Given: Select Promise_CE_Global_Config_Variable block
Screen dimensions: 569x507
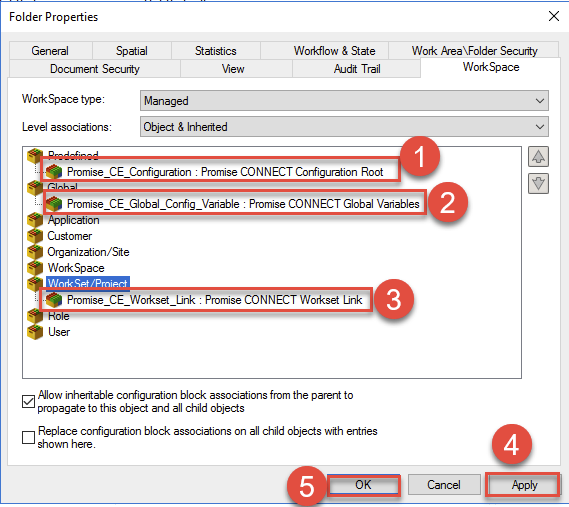Looking at the screenshot, I should click(x=243, y=204).
